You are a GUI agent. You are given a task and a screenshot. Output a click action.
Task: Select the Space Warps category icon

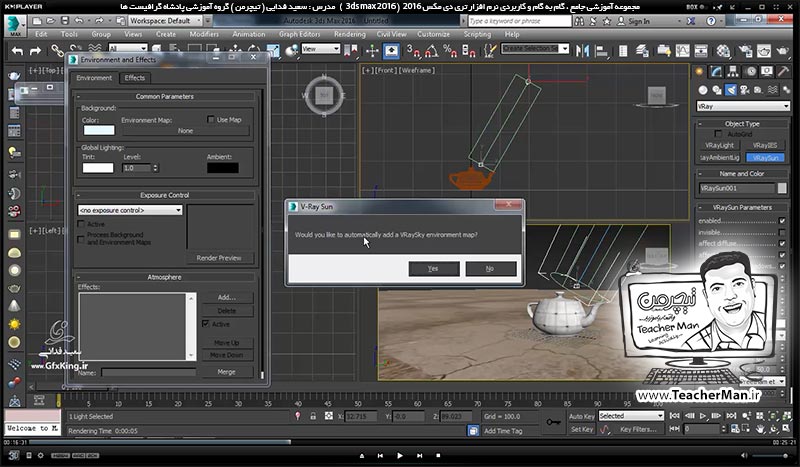[772, 90]
